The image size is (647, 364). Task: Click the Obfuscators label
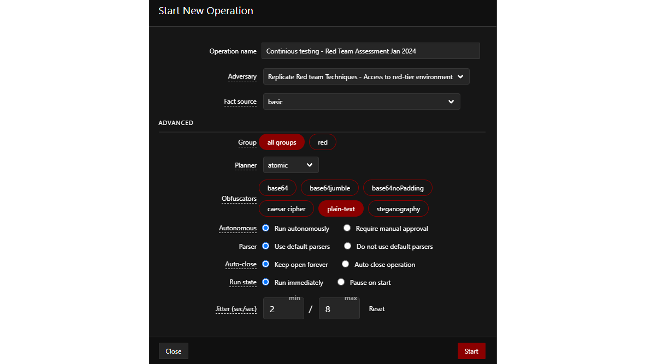pyautogui.click(x=239, y=199)
